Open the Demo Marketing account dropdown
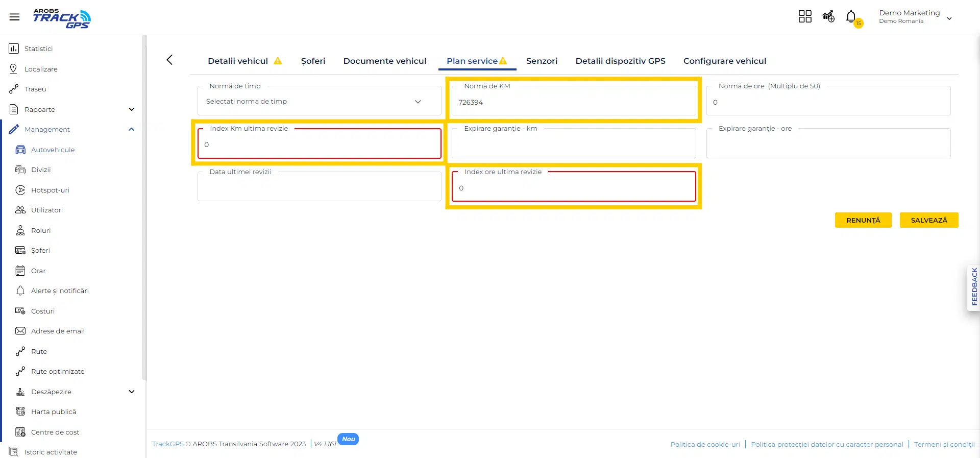 tap(915, 17)
